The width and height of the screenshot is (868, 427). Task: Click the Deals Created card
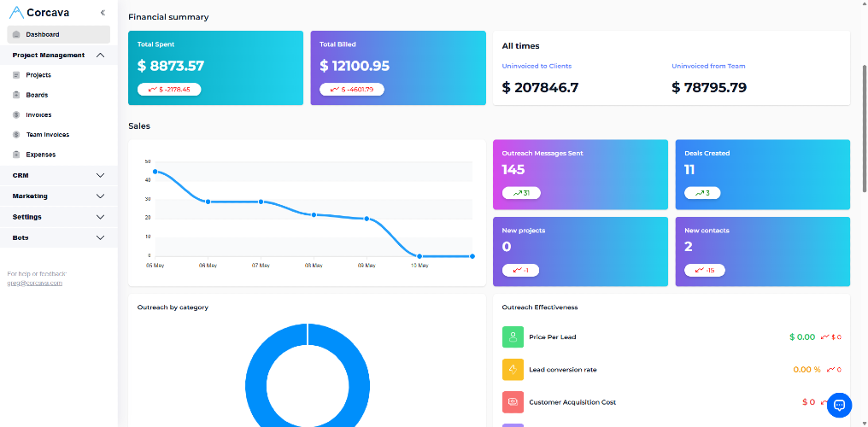(x=763, y=175)
